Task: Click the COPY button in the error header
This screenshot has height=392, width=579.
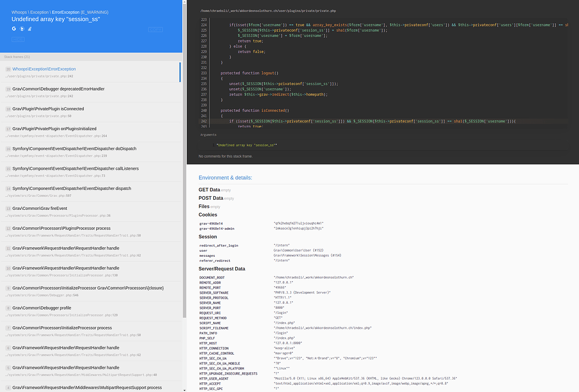Action: 155,29
